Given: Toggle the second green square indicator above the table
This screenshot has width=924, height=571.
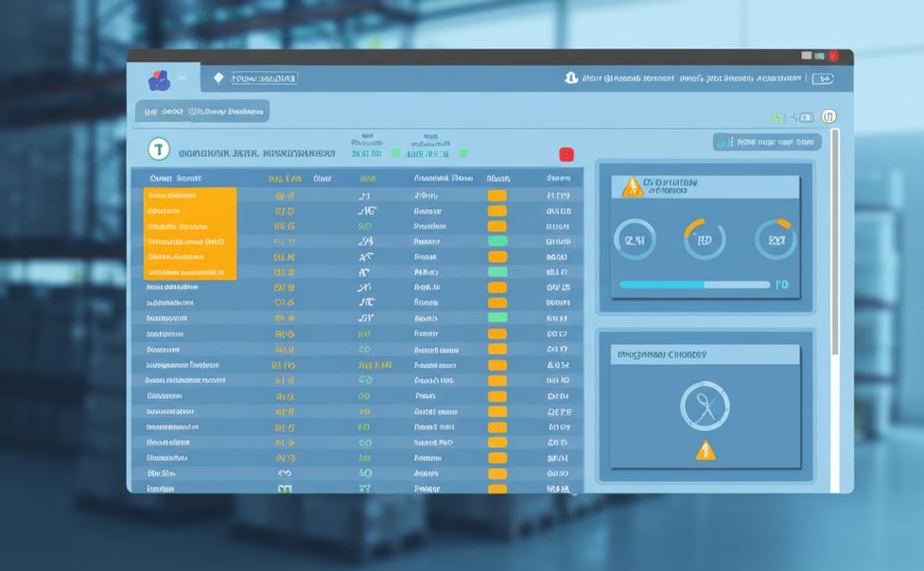Looking at the screenshot, I should click(x=462, y=152).
